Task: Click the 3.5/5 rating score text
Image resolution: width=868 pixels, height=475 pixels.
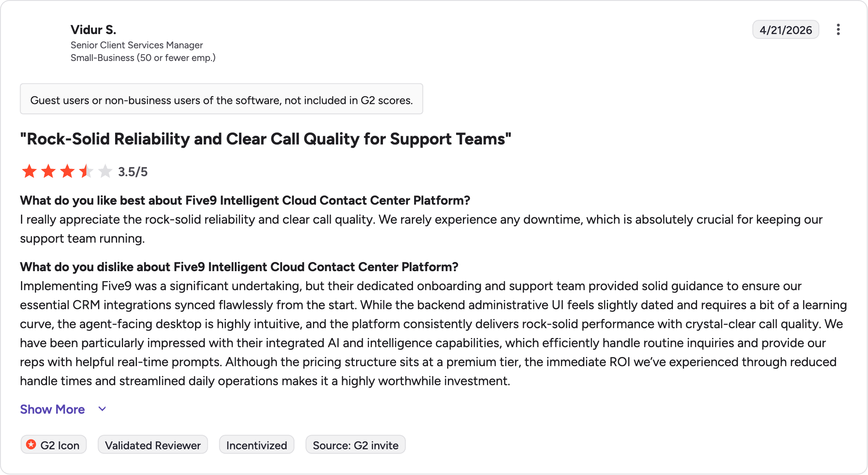Action: (x=133, y=172)
